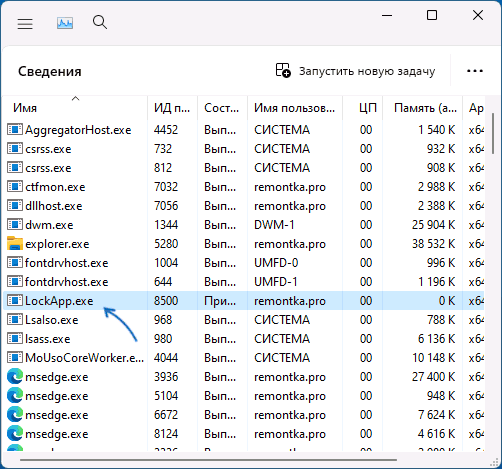Click the Lsalso.exe process icon

15,319
